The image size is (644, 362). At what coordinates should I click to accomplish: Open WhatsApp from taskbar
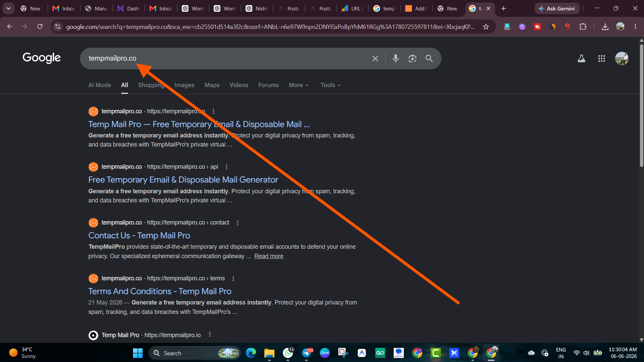pyautogui.click(x=288, y=353)
